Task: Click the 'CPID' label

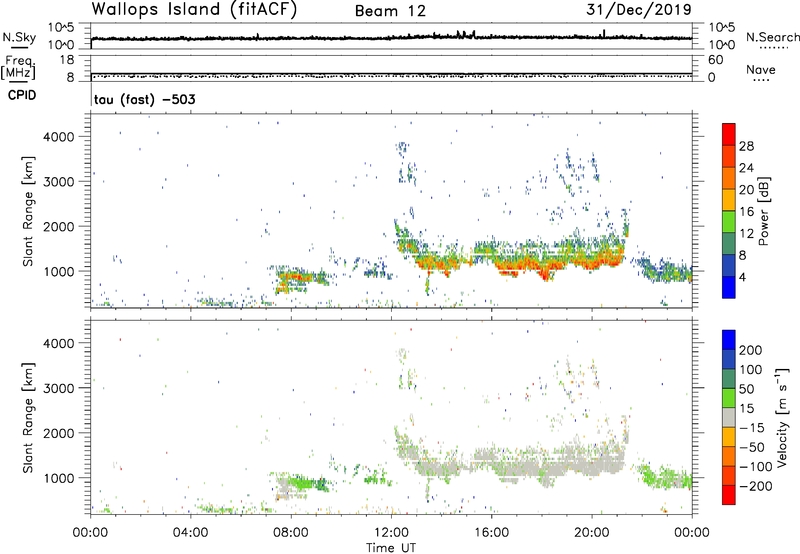Action: [22, 95]
